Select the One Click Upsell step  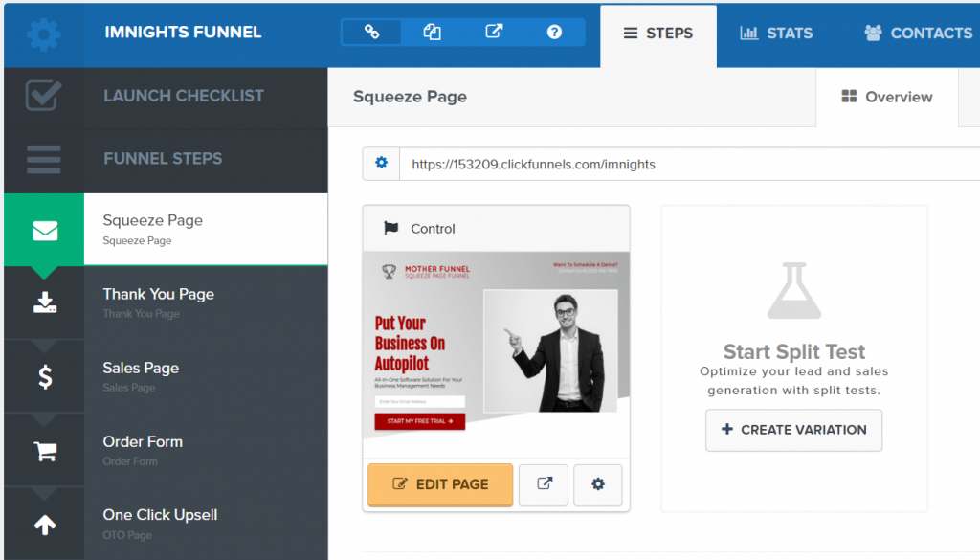[x=206, y=524]
